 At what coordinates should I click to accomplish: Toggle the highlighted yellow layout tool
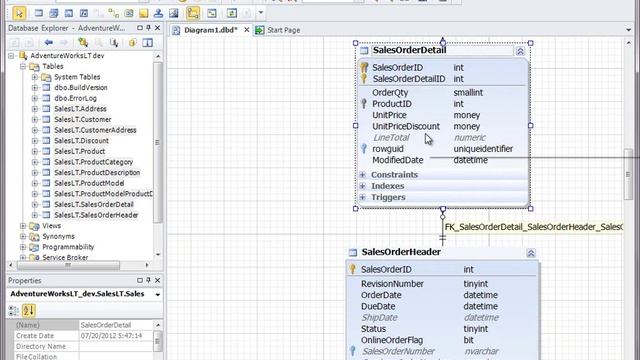pyautogui.click(x=193, y=13)
